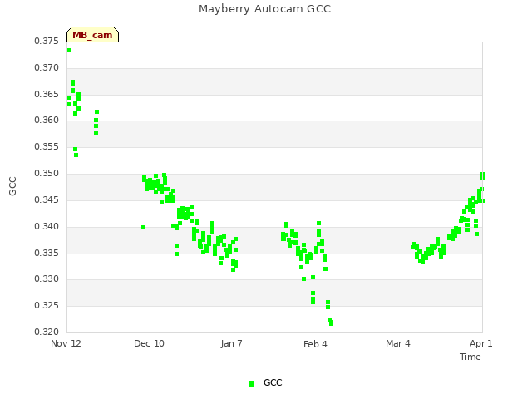Select the lowest data point near 0.322

click(331, 323)
